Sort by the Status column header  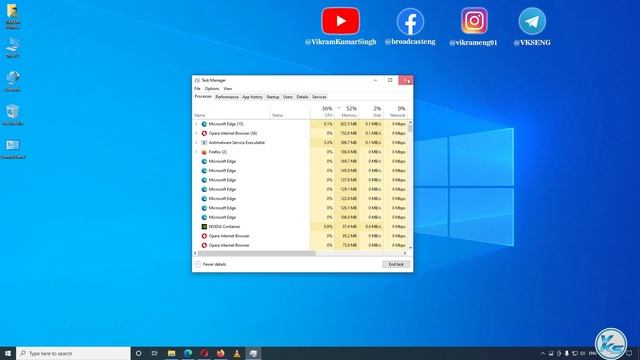[290, 111]
